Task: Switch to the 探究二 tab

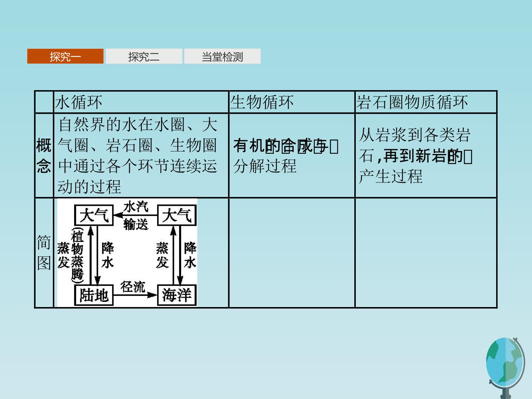Action: tap(144, 57)
